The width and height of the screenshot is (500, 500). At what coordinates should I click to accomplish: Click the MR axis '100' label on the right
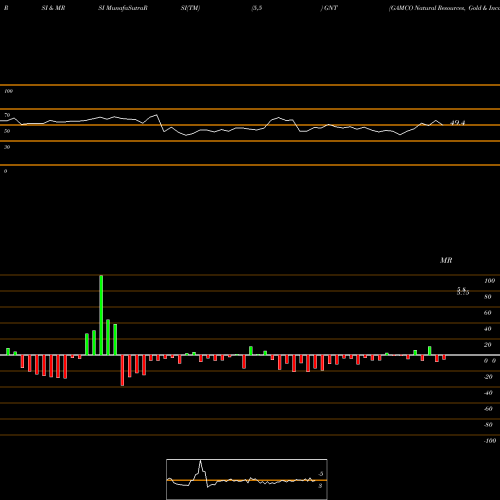[489, 281]
